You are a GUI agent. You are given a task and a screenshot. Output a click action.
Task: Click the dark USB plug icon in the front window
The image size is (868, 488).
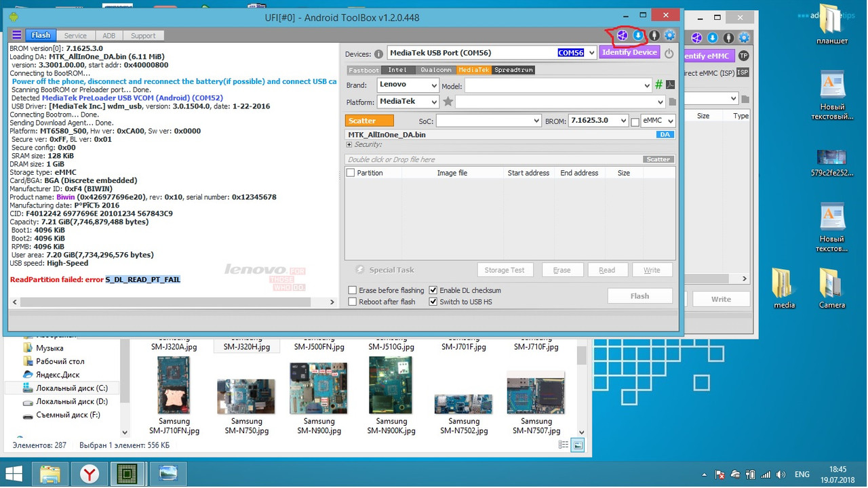pyautogui.click(x=654, y=35)
